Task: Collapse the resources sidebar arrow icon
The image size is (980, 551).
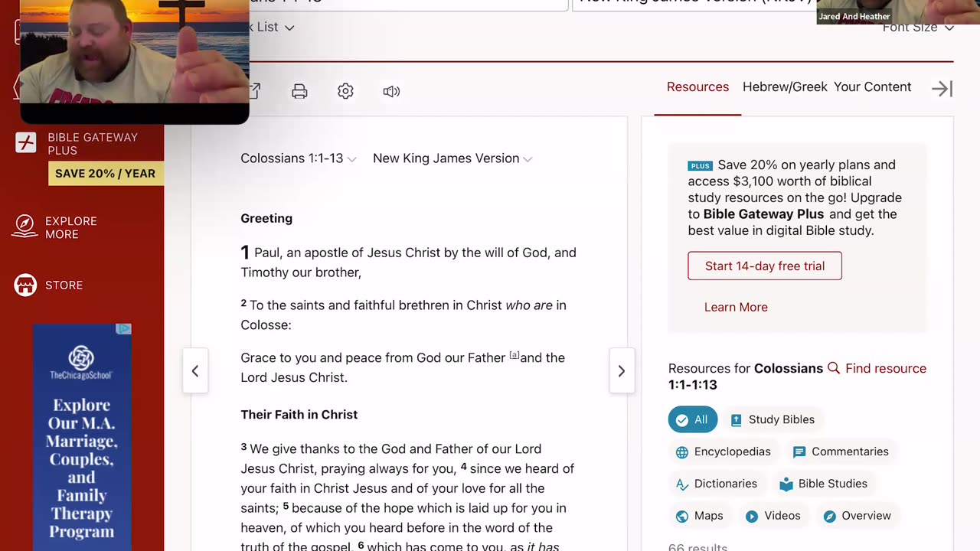Action: tap(942, 89)
